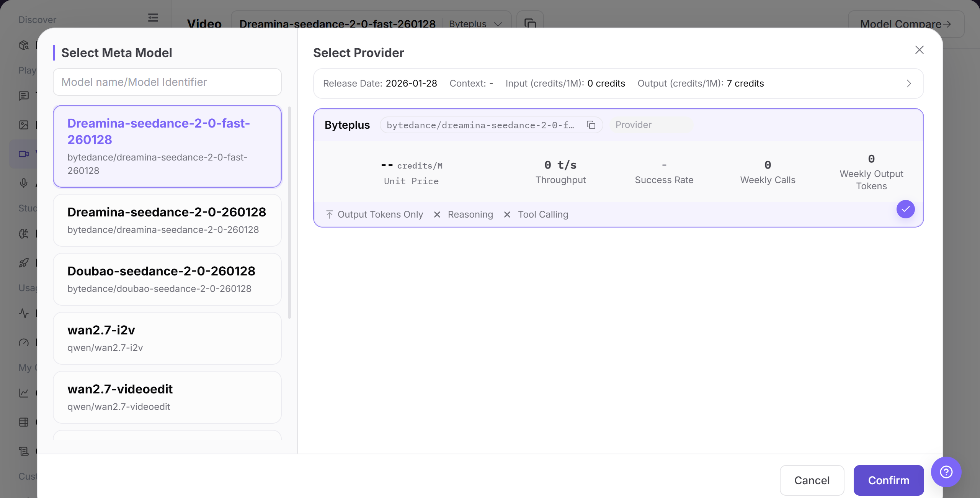Click the table grid icon in sidebar
980x498 pixels.
[x=24, y=422]
